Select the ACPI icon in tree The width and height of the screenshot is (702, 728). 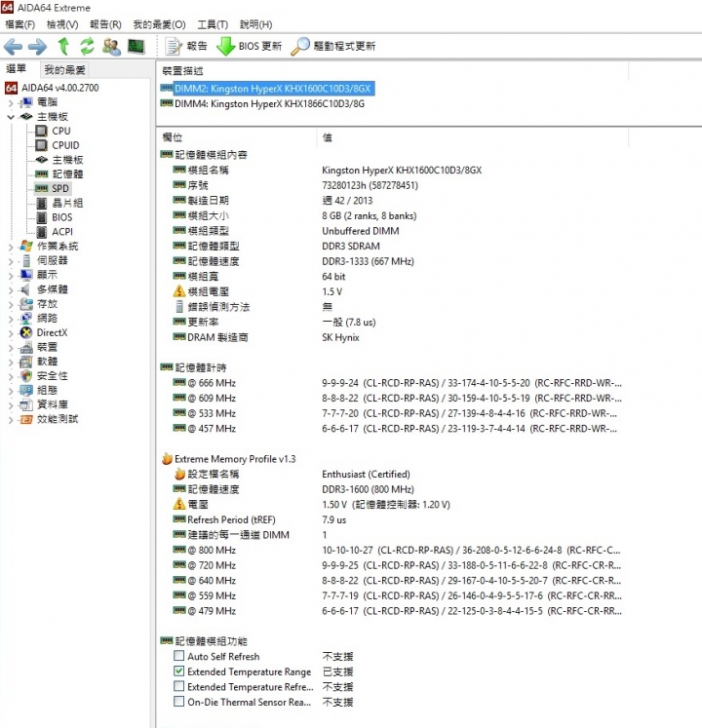pyautogui.click(x=41, y=232)
